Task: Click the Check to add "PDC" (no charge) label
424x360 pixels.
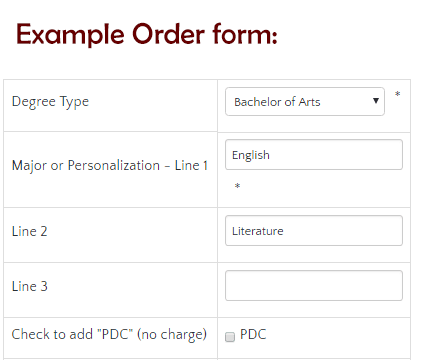Action: 109,334
